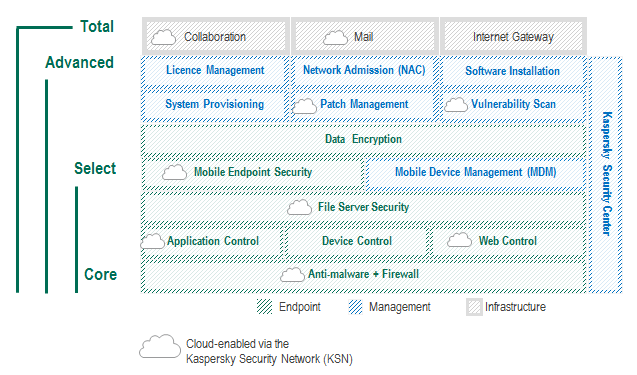Click the cloud icon beside Anti-malware + Firewall
The height and width of the screenshot is (375, 637).
(x=292, y=275)
